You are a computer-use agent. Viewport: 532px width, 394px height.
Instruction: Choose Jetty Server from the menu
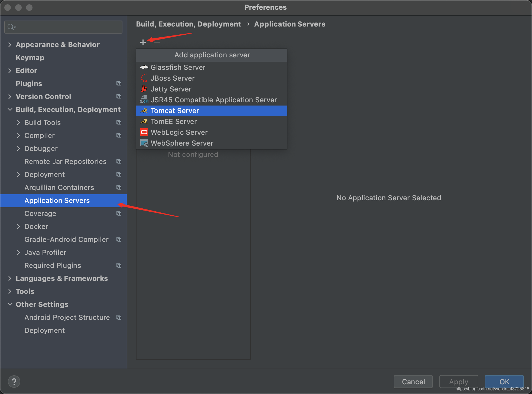pos(212,89)
